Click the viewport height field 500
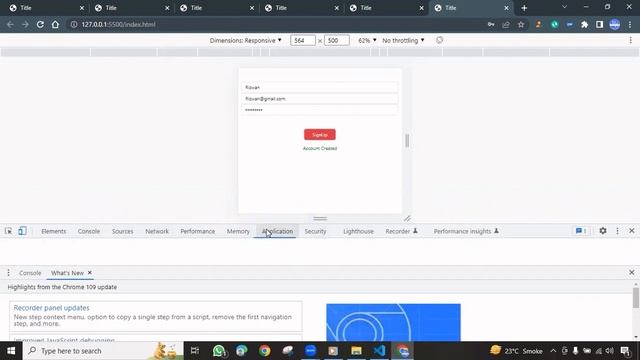The image size is (640, 360). coord(337,40)
